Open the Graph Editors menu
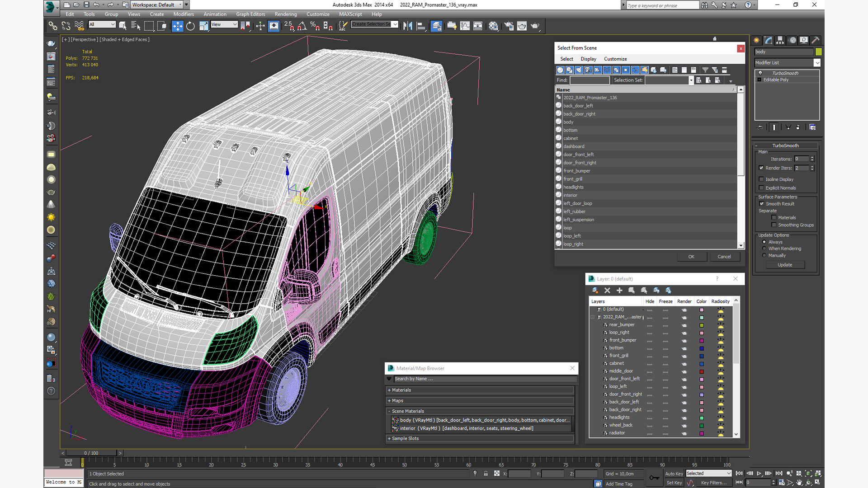 (250, 14)
